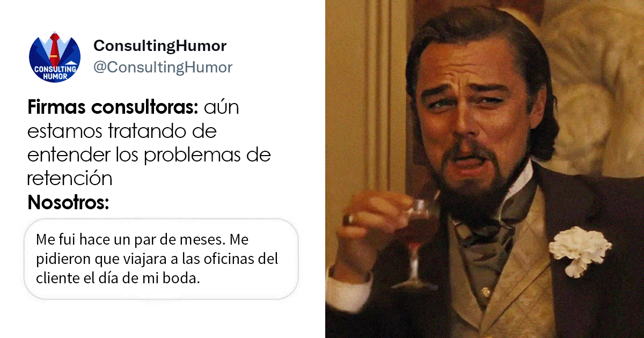Click the ring on the man's finger
Screen dimensions: 644x338
pos(350,219)
